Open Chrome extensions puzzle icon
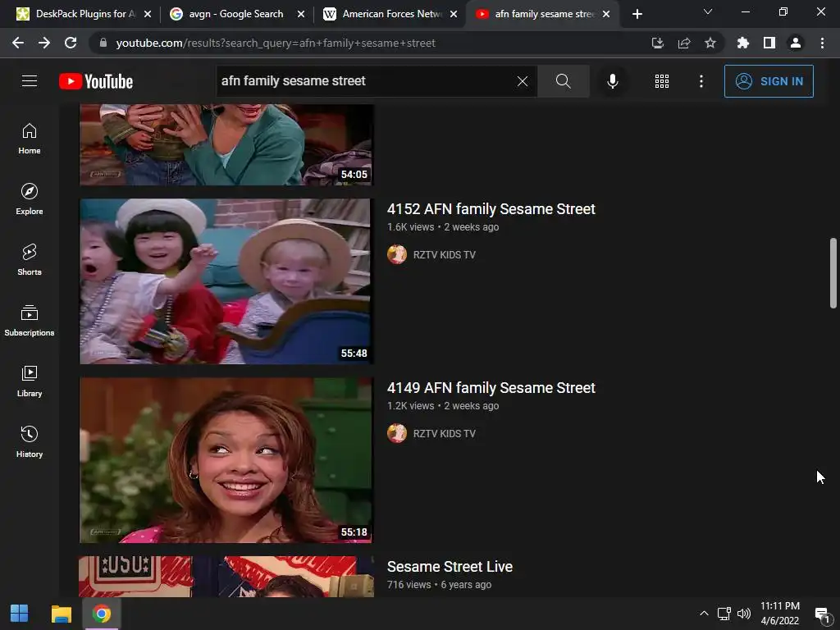Viewport: 840px width, 630px height. click(x=743, y=43)
